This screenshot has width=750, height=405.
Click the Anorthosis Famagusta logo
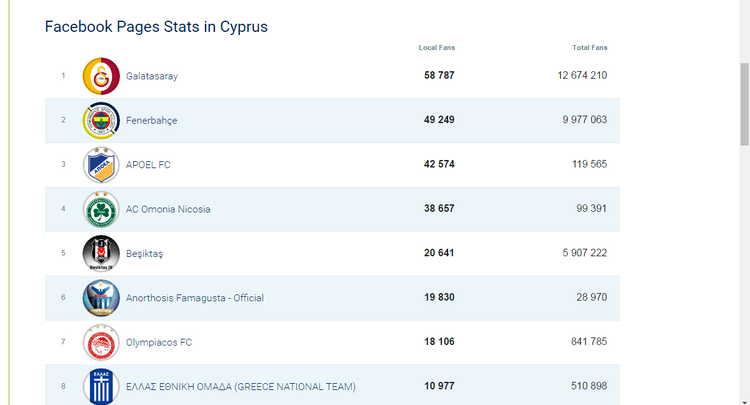coord(101,298)
